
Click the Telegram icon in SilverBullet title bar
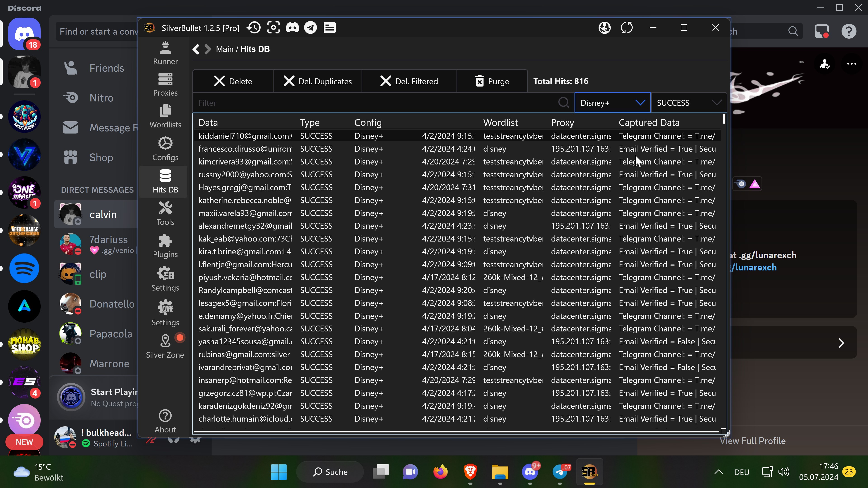[x=310, y=28]
